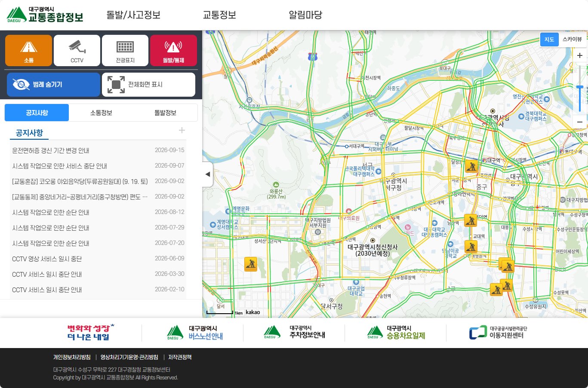Open the 승용차요일제 banner
This screenshot has height=388, width=588.
pyautogui.click(x=396, y=333)
